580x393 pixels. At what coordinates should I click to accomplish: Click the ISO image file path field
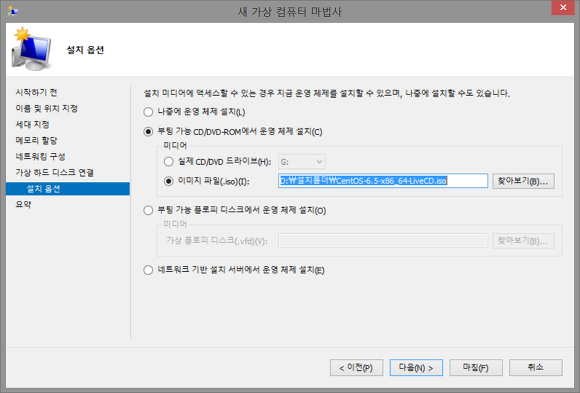383,181
